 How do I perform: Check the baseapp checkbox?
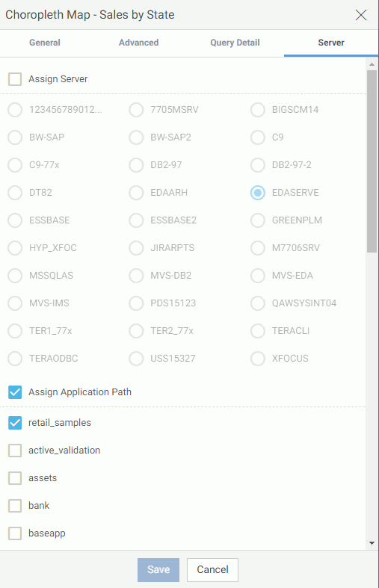point(15,533)
